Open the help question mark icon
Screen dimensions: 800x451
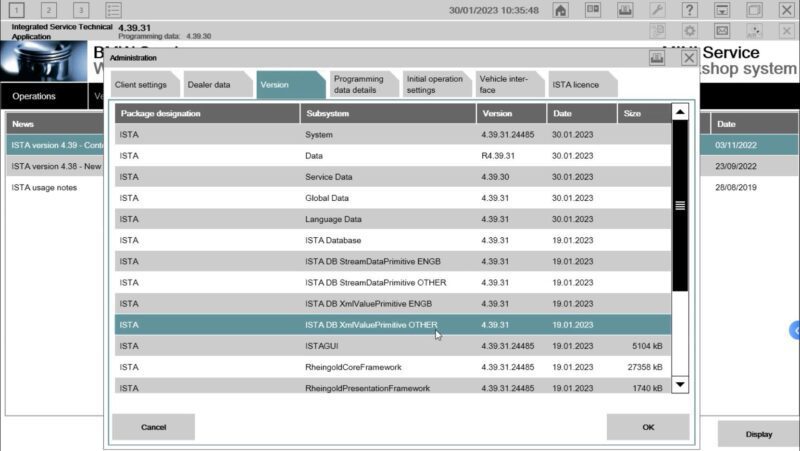coord(689,10)
